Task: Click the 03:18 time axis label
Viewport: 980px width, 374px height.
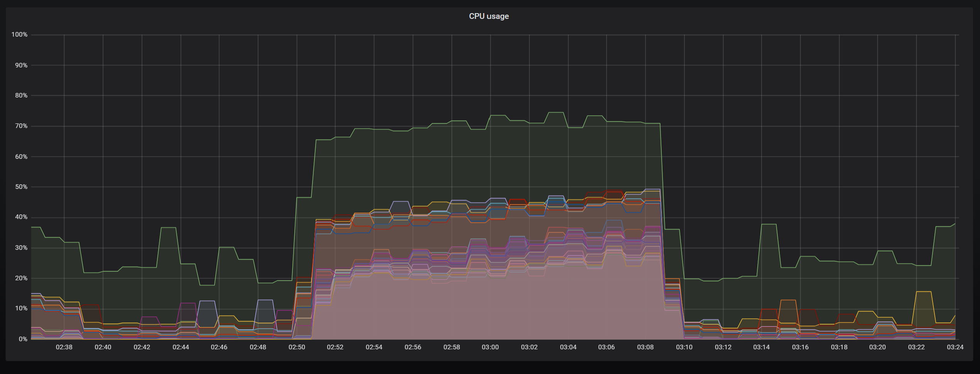Action: coord(839,347)
